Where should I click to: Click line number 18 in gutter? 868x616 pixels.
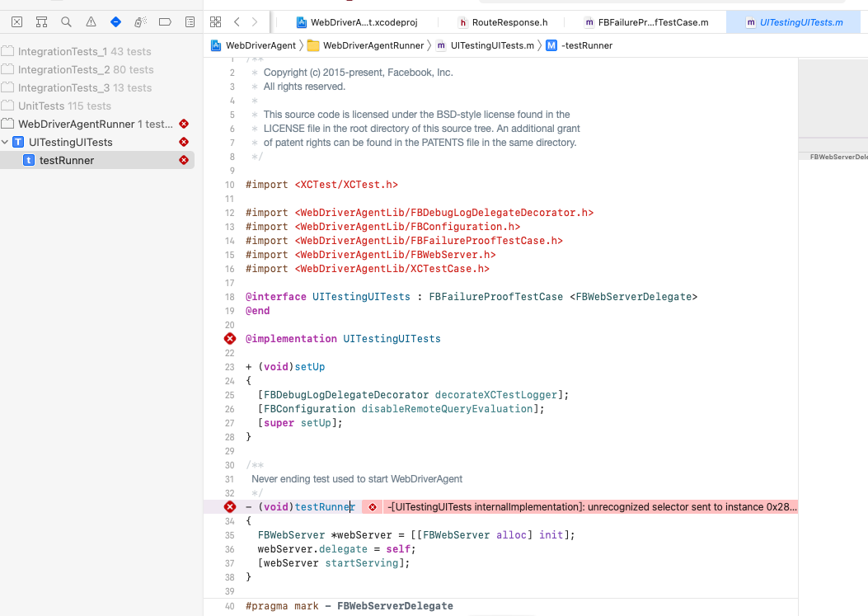(x=230, y=297)
